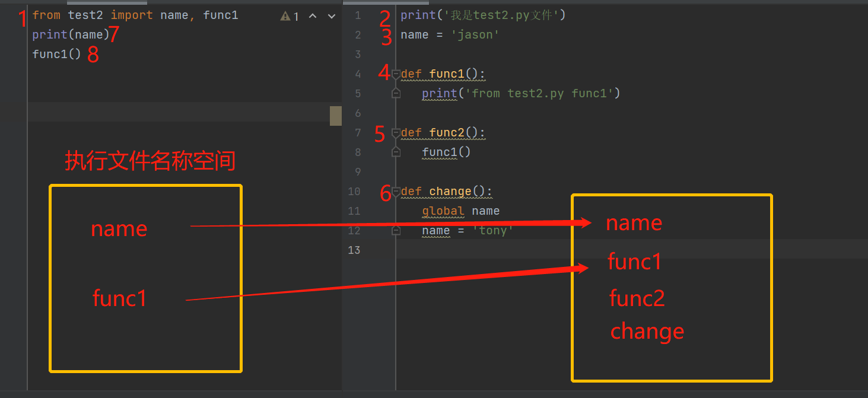The image size is (868, 398).
Task: Go to previous highlighted problem via up chevron
Action: click(313, 16)
